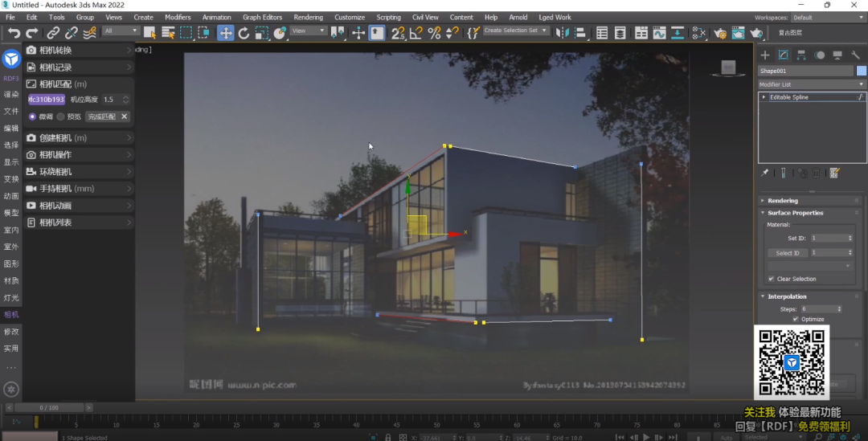Viewport: 868px width, 441px height.
Task: Activate the Select and Scale tool
Action: [x=262, y=33]
